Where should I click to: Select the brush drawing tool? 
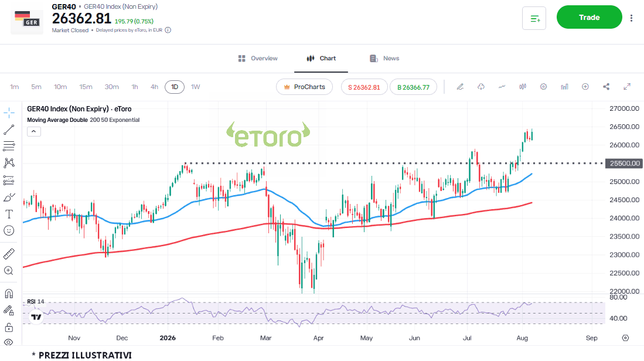(x=9, y=197)
